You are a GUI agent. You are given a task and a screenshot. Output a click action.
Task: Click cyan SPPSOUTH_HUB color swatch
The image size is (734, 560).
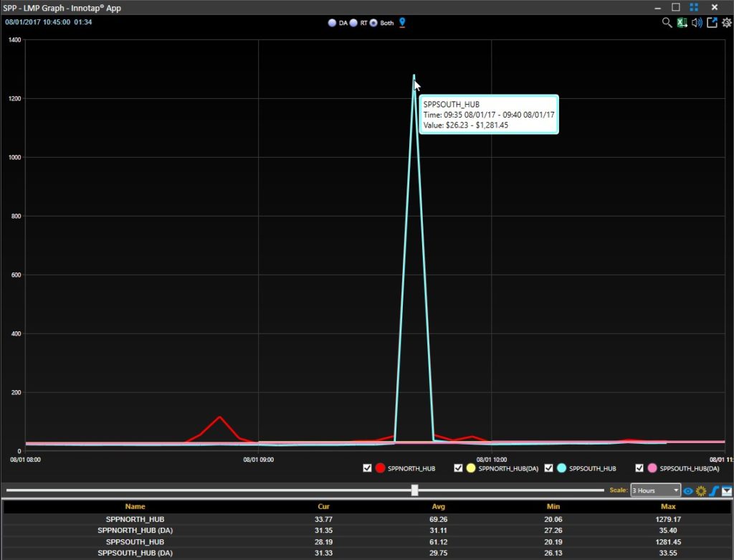coord(561,468)
